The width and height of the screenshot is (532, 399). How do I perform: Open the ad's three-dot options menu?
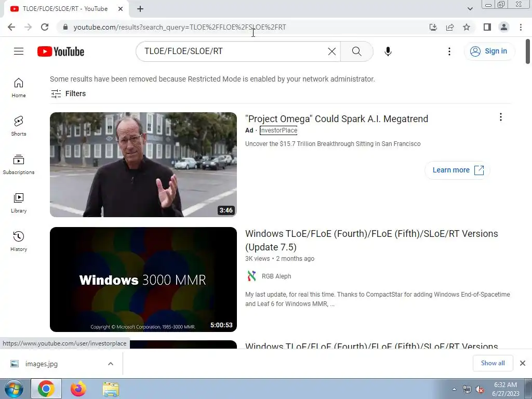pyautogui.click(x=501, y=117)
